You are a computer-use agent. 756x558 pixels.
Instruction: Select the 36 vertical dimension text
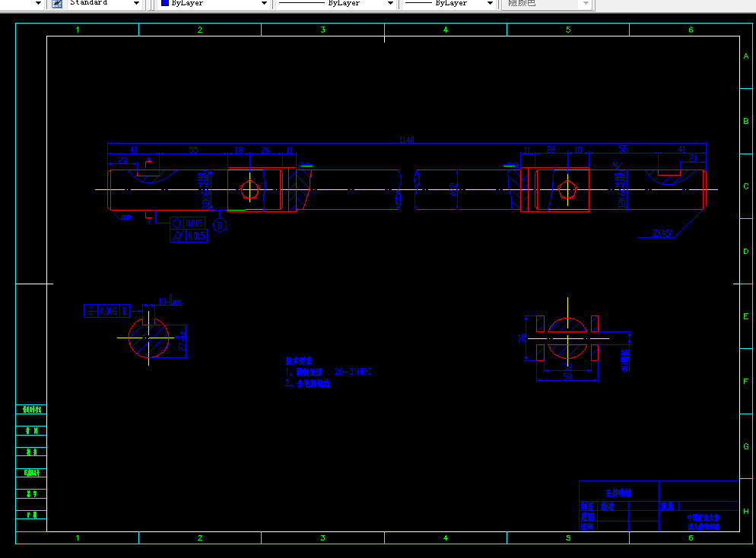pos(523,338)
